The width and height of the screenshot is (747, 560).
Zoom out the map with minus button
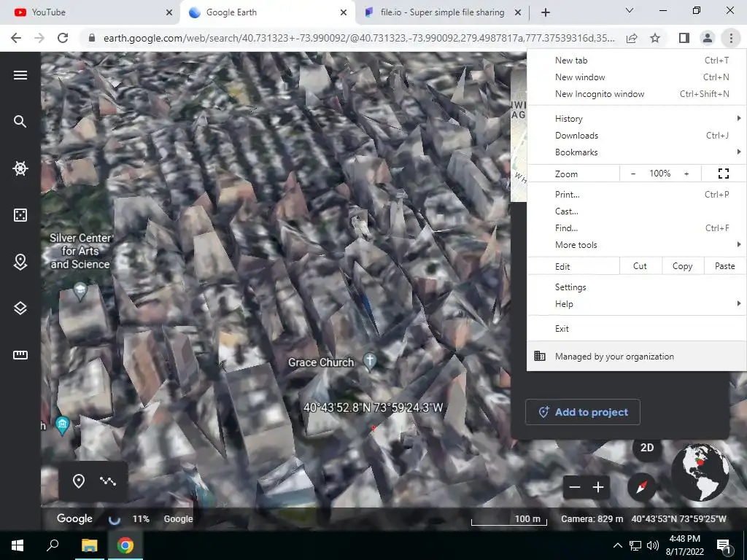575,487
